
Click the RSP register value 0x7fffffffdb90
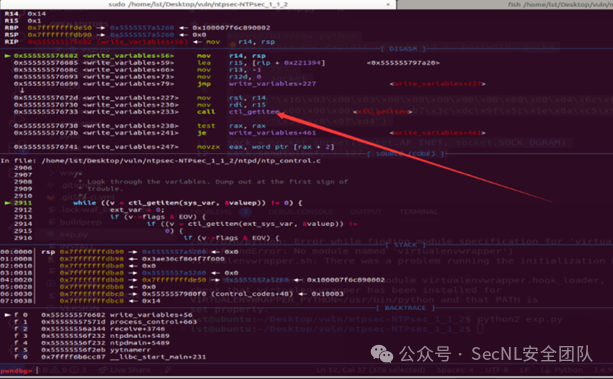click(59, 35)
